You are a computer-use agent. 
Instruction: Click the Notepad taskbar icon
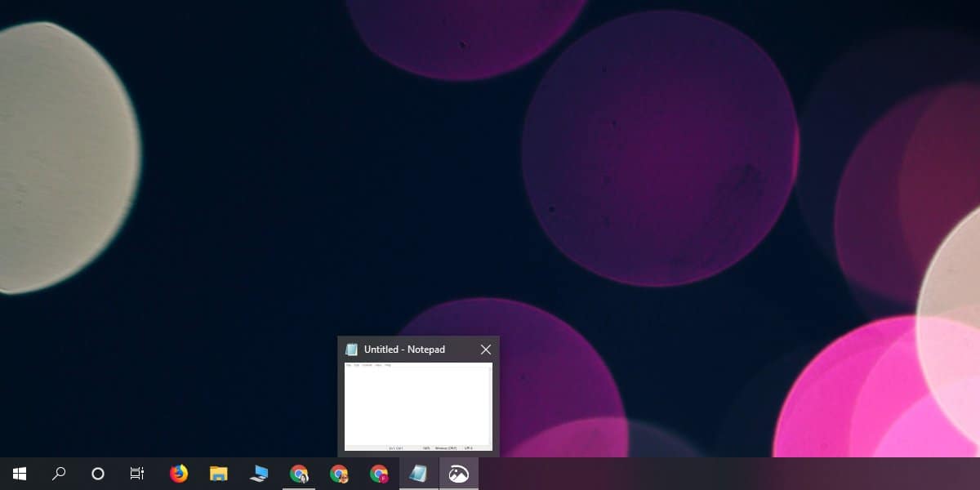(419, 474)
